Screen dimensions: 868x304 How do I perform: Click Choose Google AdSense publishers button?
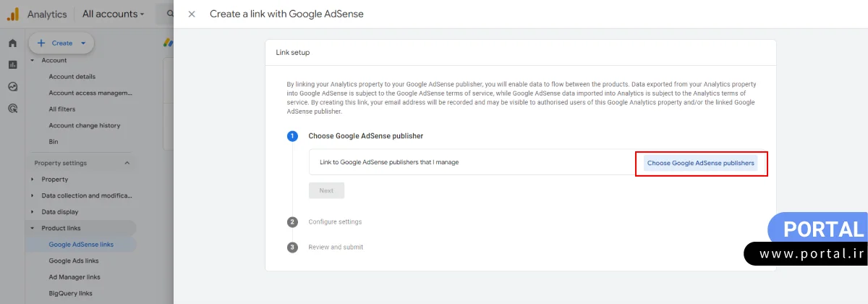point(700,163)
